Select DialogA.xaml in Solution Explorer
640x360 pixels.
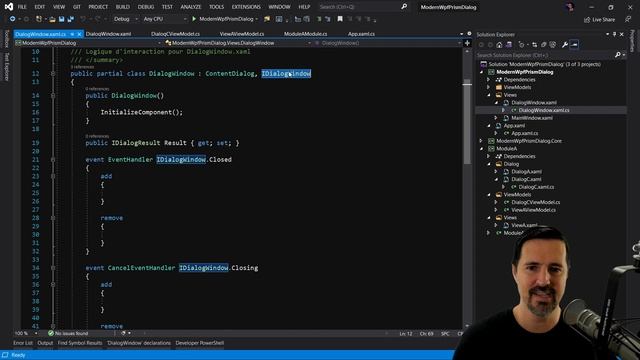click(x=527, y=171)
